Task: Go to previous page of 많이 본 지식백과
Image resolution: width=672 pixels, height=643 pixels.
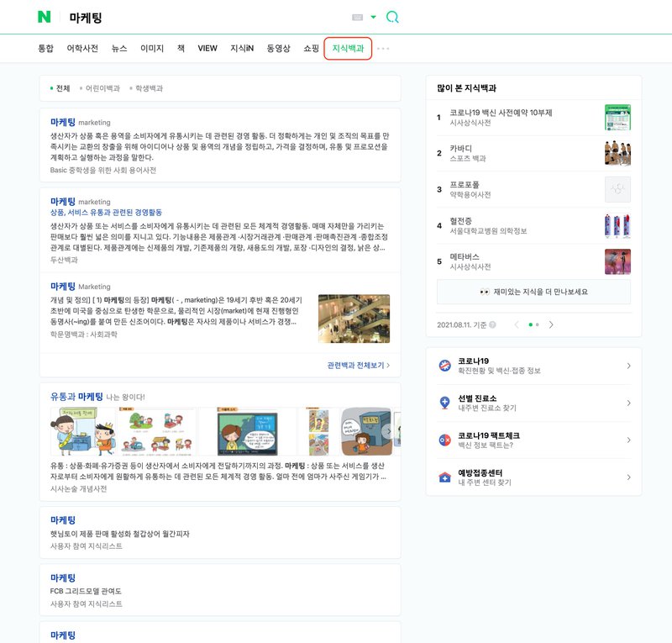Action: click(517, 324)
